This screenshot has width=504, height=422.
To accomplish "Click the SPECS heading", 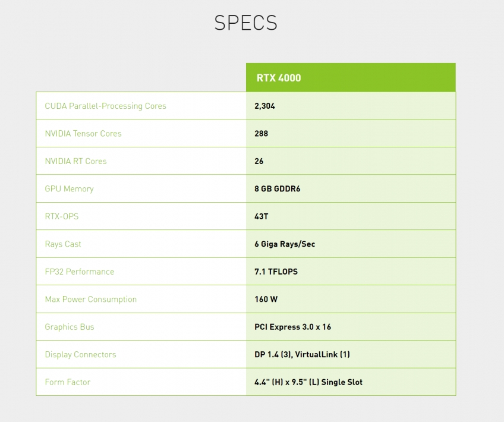I will coord(246,23).
